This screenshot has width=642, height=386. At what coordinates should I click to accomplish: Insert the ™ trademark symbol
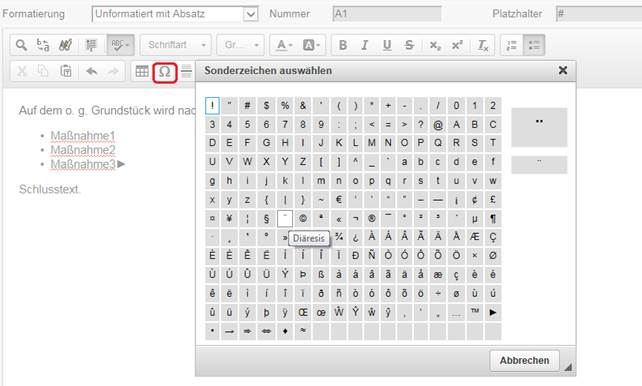(475, 312)
